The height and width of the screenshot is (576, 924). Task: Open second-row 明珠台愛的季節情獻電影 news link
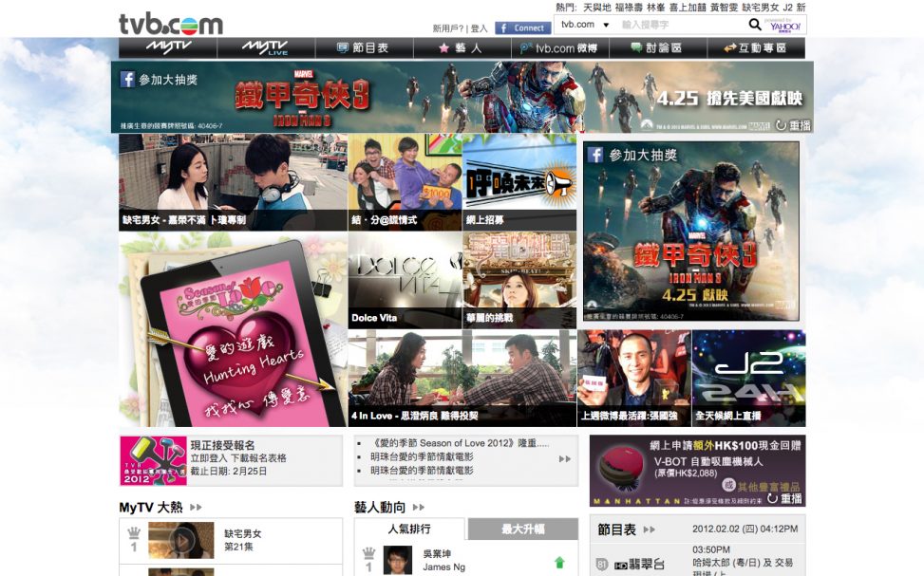(x=422, y=456)
